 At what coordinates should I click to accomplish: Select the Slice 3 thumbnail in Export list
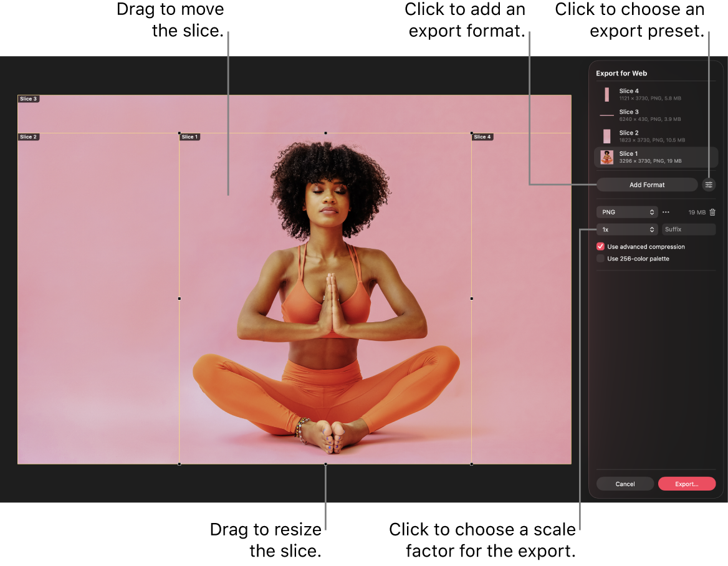tap(606, 115)
